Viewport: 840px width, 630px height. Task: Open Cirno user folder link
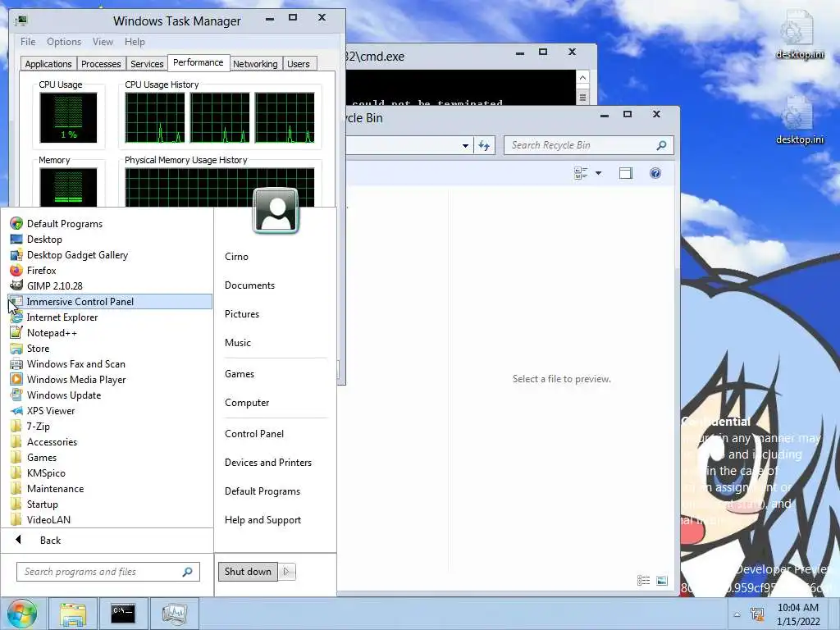[236, 257]
